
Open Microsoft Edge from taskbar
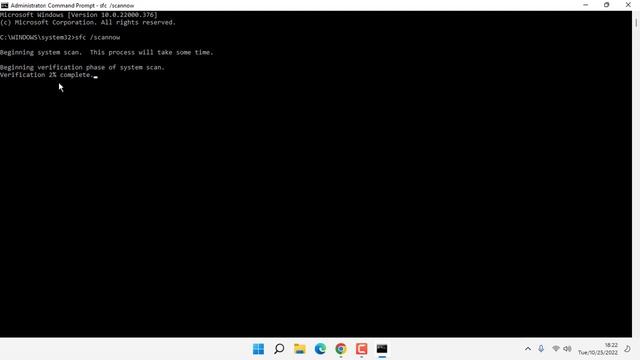(x=320, y=349)
